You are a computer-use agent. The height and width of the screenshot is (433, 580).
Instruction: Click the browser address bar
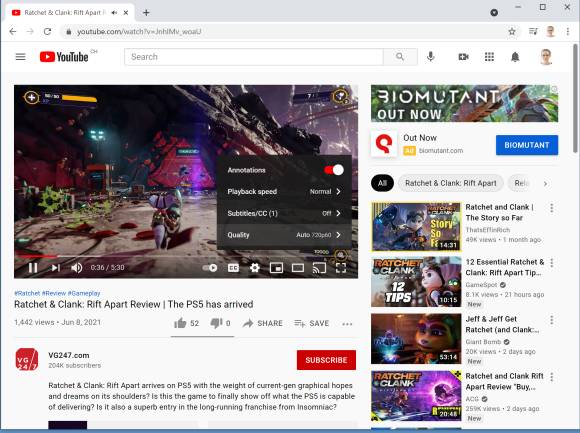285,32
